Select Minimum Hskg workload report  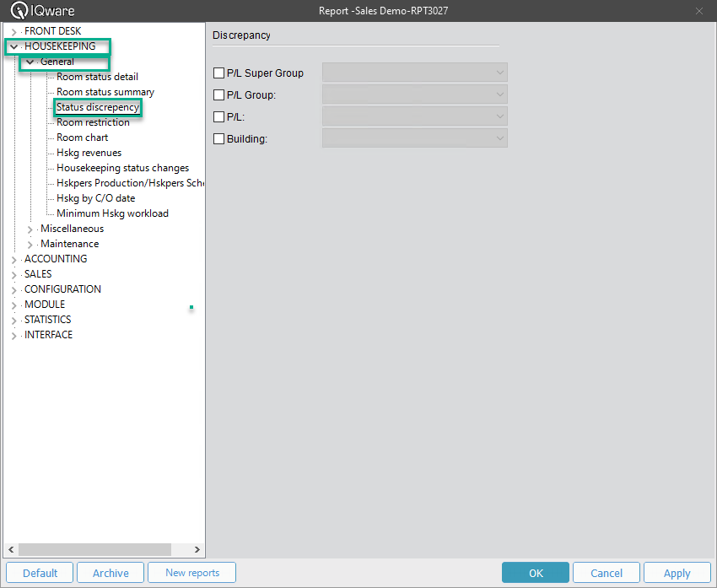112,213
